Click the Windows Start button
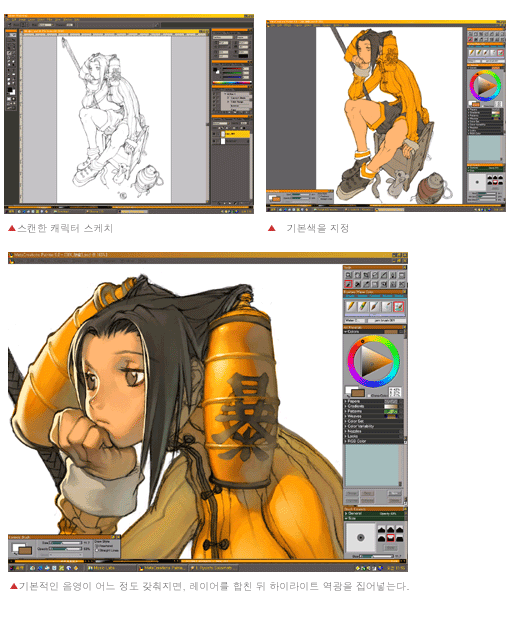Viewport: 532px width, 628px height. click(18, 568)
